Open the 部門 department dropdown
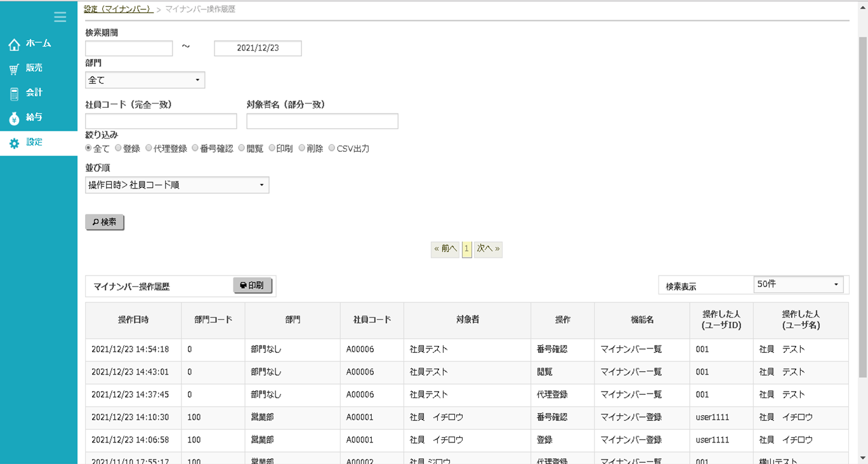The height and width of the screenshot is (464, 868). [x=145, y=80]
